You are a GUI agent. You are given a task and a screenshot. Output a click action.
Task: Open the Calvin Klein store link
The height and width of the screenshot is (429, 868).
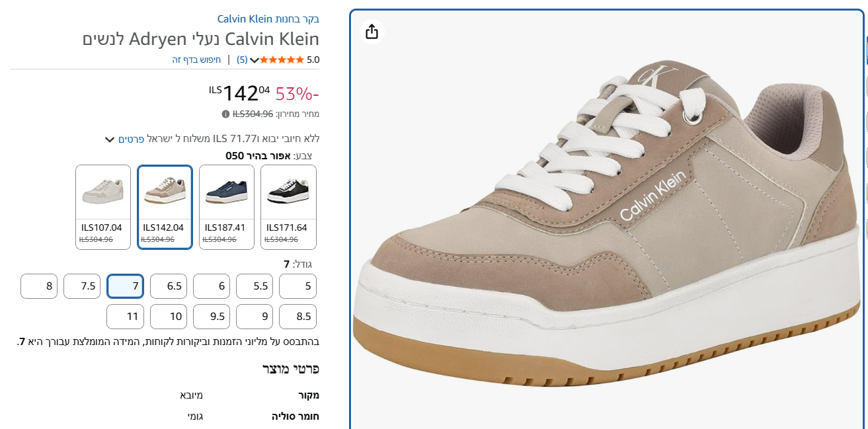pos(268,19)
